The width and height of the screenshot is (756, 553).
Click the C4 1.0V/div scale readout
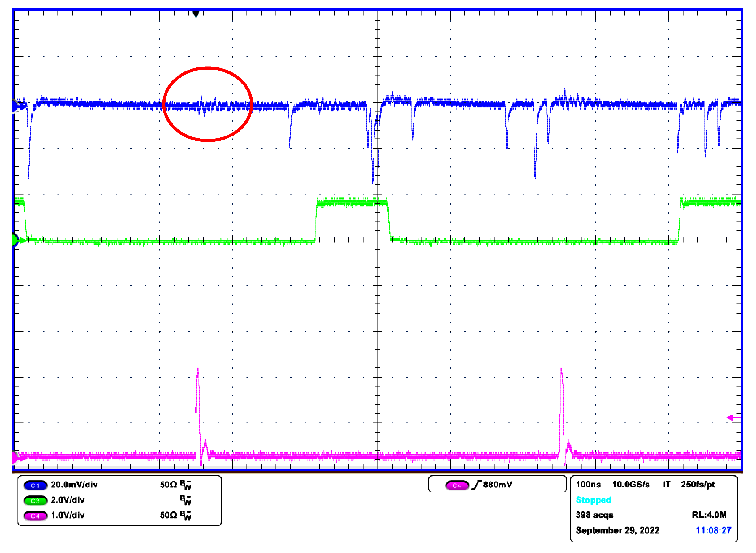pyautogui.click(x=67, y=516)
